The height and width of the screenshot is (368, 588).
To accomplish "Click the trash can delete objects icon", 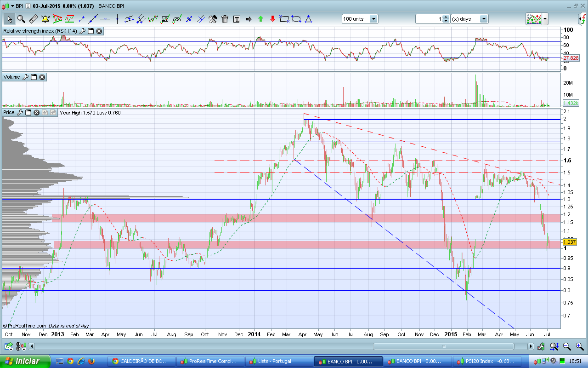I will point(225,19).
